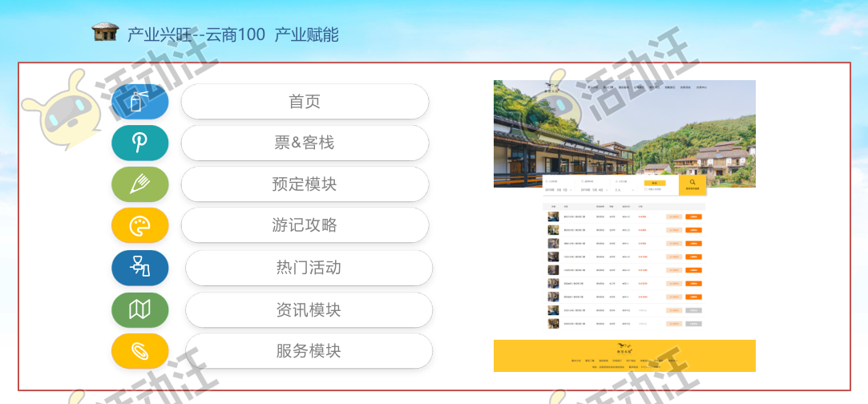Go to the 资讯模块 section

pos(309,309)
